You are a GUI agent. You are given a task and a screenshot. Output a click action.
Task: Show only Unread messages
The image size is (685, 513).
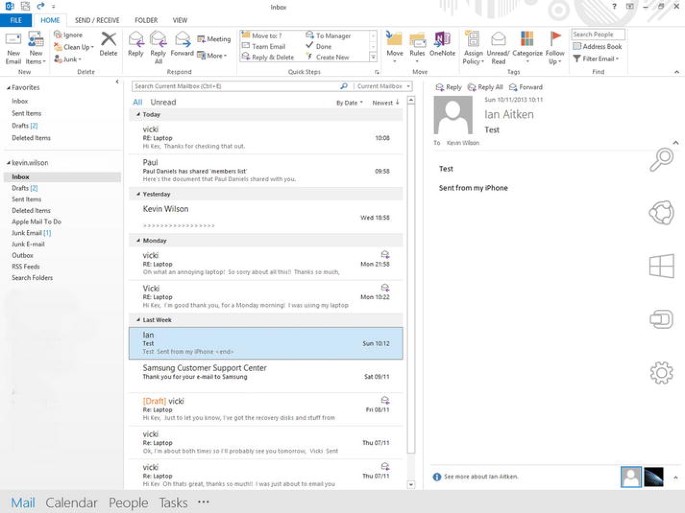163,102
